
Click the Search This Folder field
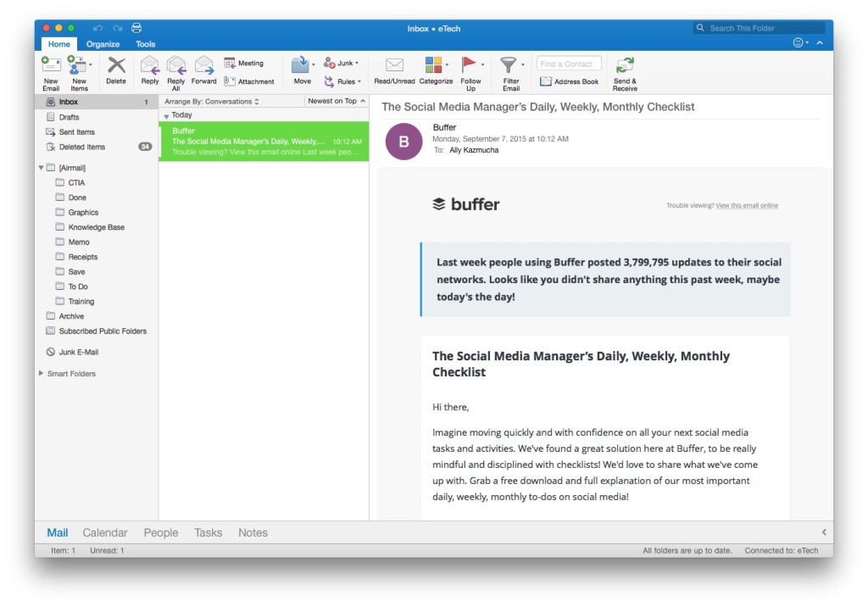coord(759,28)
